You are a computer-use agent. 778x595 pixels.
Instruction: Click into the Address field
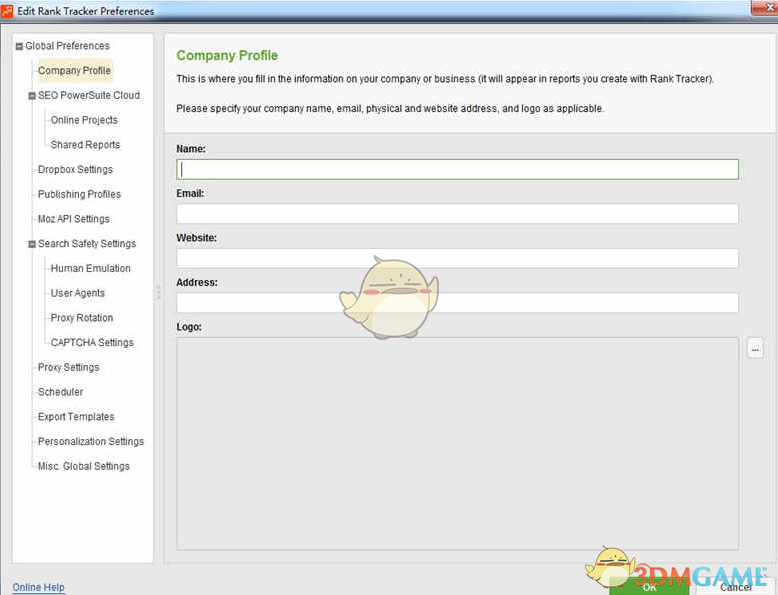(x=457, y=303)
